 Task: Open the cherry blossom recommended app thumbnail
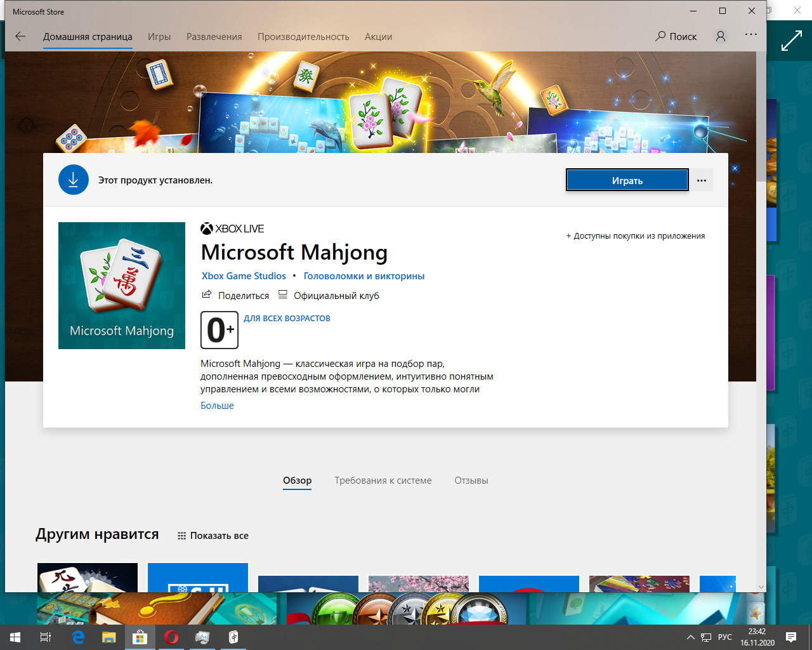coord(419,584)
